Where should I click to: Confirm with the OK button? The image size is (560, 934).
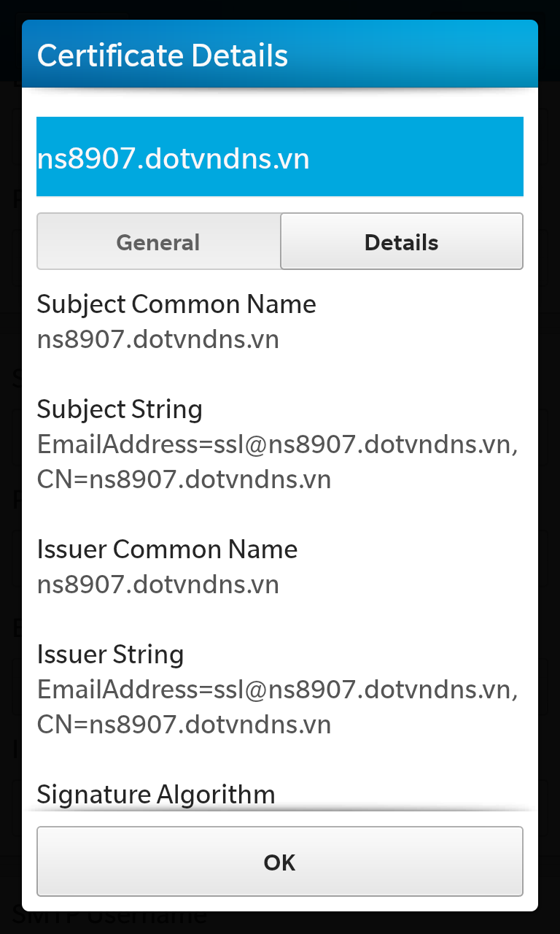(280, 862)
